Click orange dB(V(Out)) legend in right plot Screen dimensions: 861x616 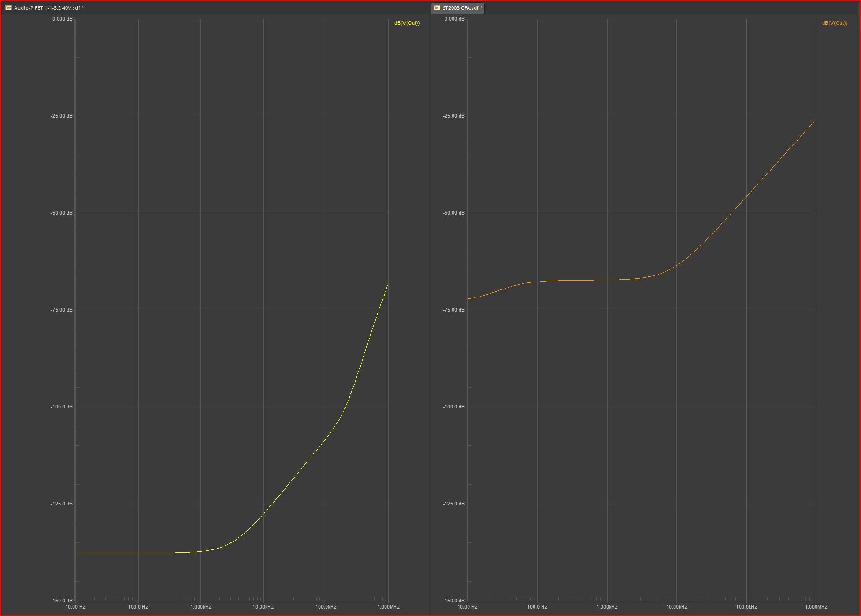click(x=835, y=23)
